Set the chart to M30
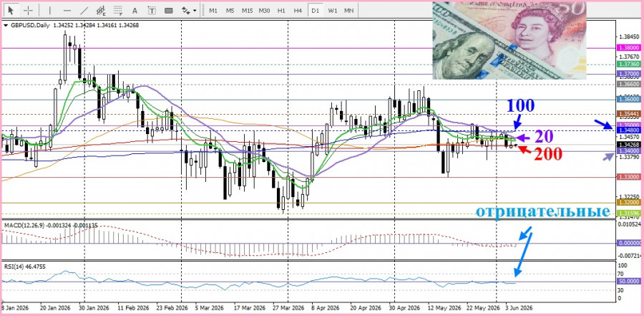Viewport: 644px width, 316px height. [264, 10]
